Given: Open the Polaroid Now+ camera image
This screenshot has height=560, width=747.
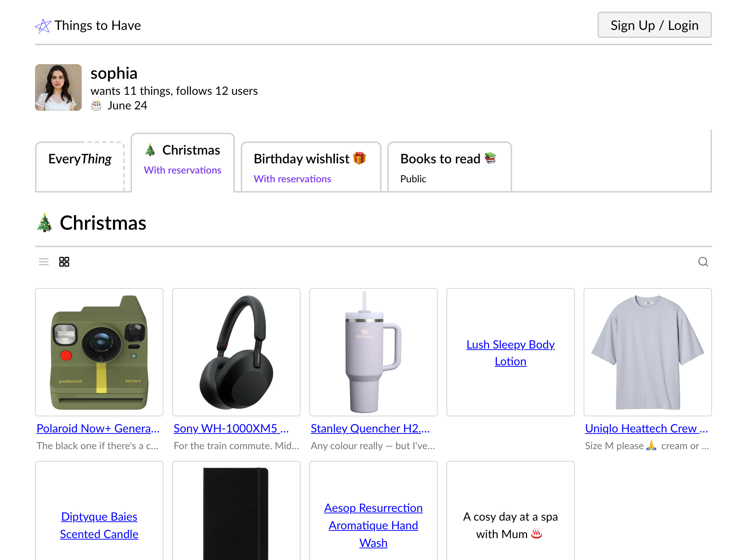Looking at the screenshot, I should coord(99,352).
